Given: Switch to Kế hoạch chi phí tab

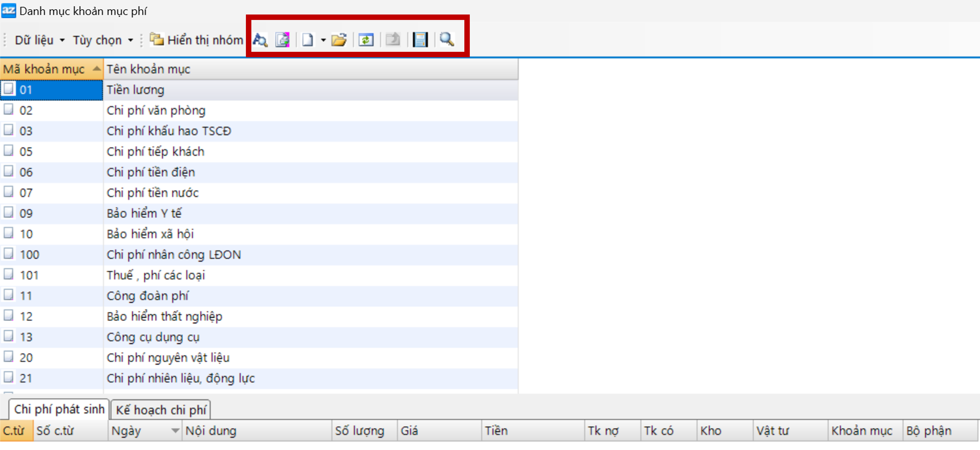Looking at the screenshot, I should pos(161,410).
